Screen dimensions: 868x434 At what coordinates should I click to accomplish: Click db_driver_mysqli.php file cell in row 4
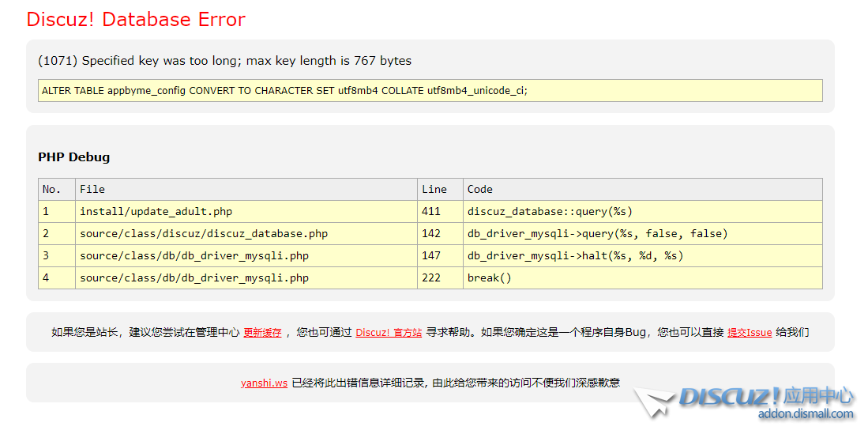(246, 277)
